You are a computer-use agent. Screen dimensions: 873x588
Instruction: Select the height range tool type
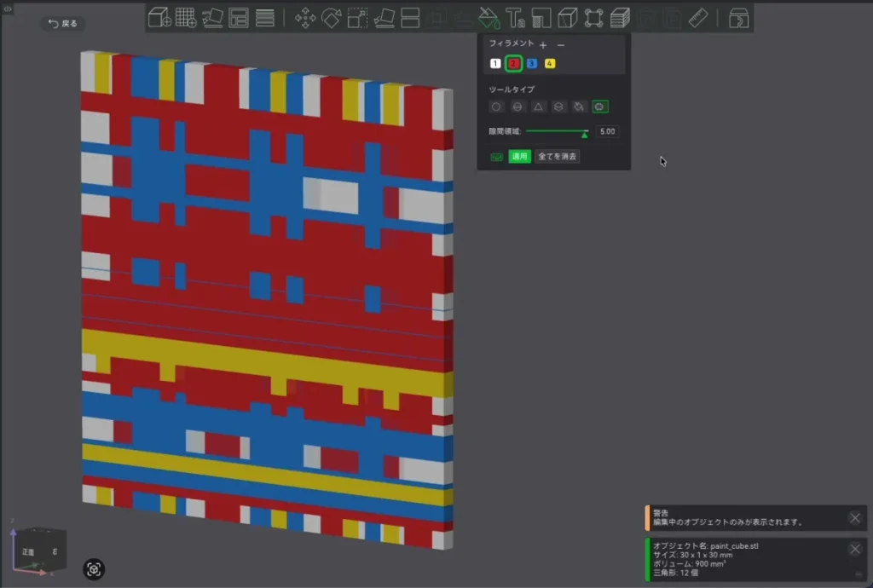[558, 107]
